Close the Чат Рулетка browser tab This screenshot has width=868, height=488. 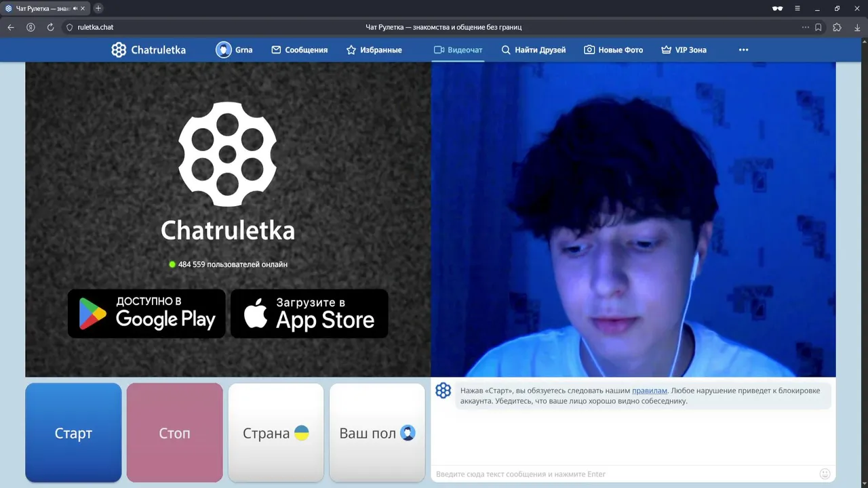[83, 8]
